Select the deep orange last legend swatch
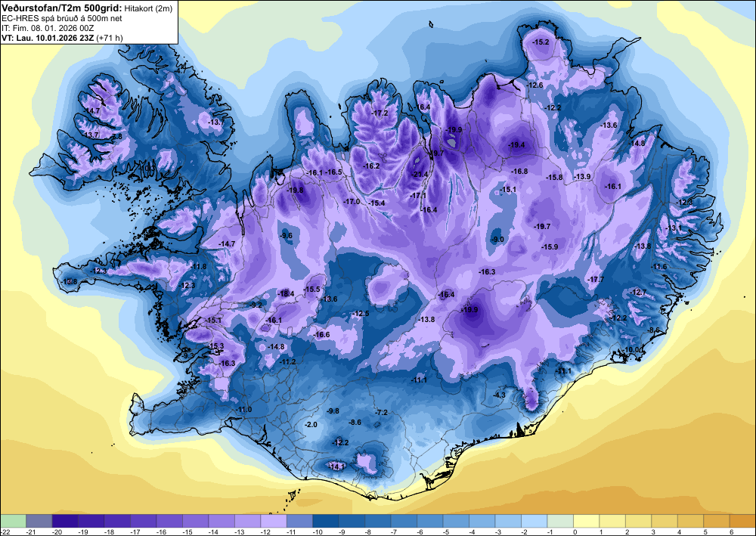Image resolution: width=756 pixels, height=536 pixels. coord(742,521)
